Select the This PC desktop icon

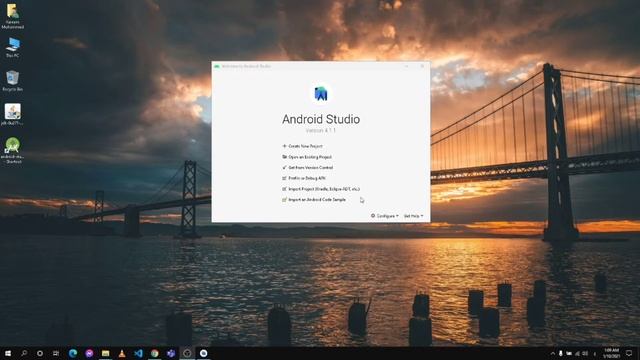tap(13, 47)
